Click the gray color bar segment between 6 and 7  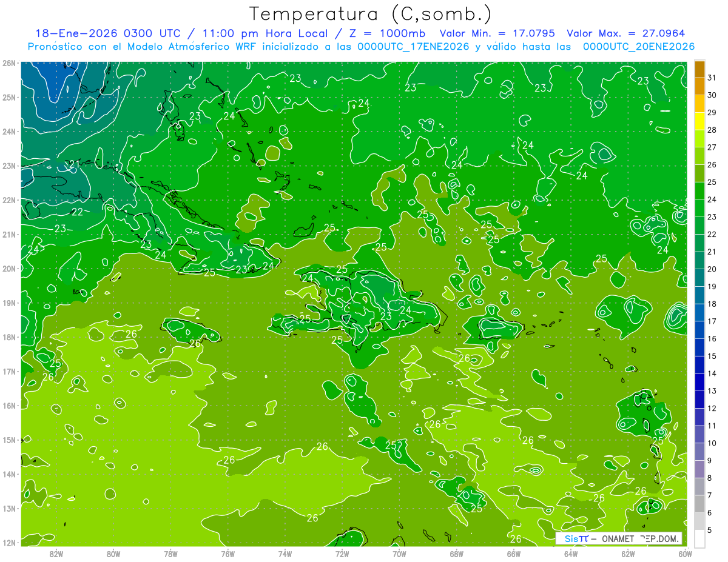[699, 504]
